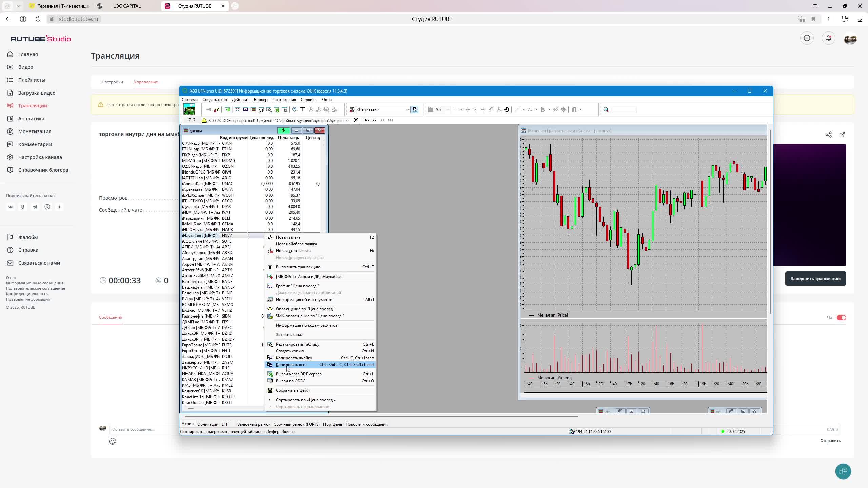The width and height of the screenshot is (868, 488).
Task: Expand the crosshair cursor dropdown arrow
Action: [x=461, y=109]
